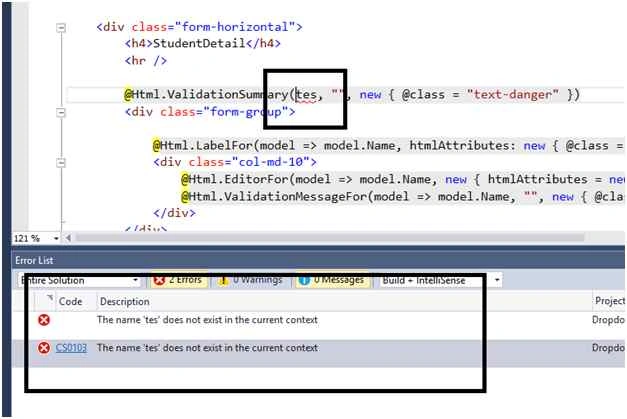627x419 pixels.
Task: Open the CS0103 error code link
Action: pyautogui.click(x=71, y=347)
